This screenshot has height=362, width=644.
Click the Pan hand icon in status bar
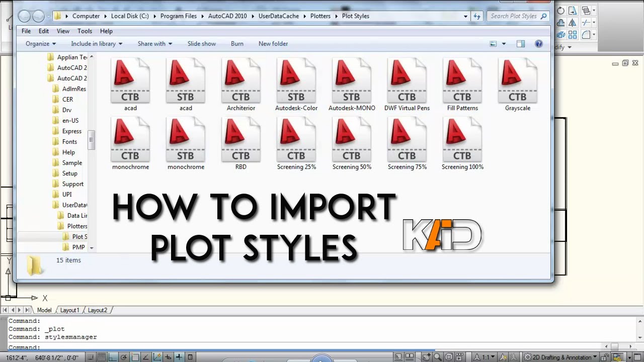coord(427,357)
